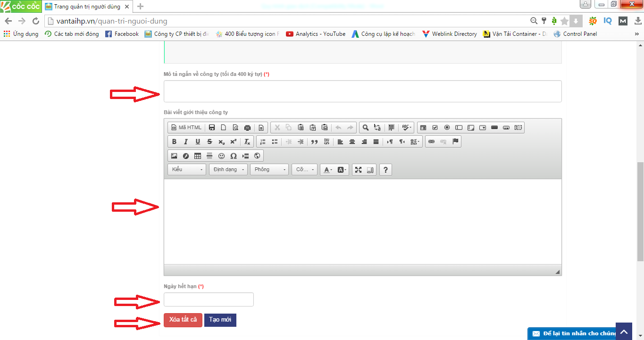Open the Set Language dropdown
The width and height of the screenshot is (644, 340).
[x=416, y=142]
